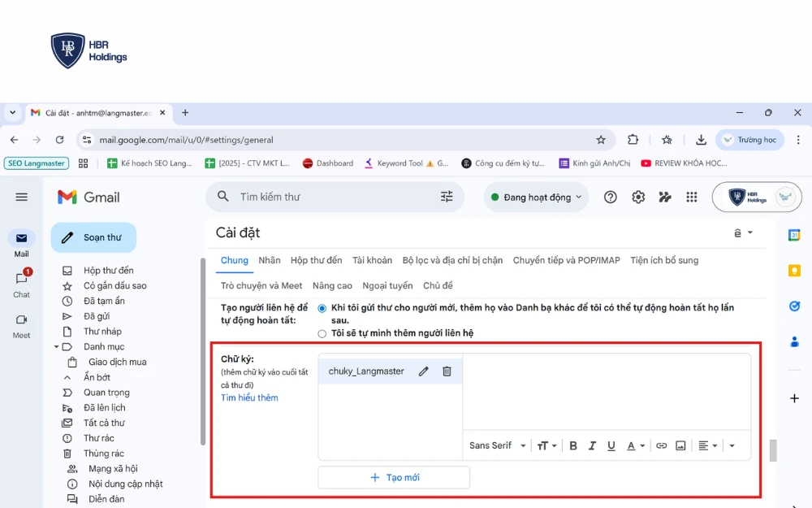Switch to Chung settings tab
The height and width of the screenshot is (508, 812).
pos(235,260)
